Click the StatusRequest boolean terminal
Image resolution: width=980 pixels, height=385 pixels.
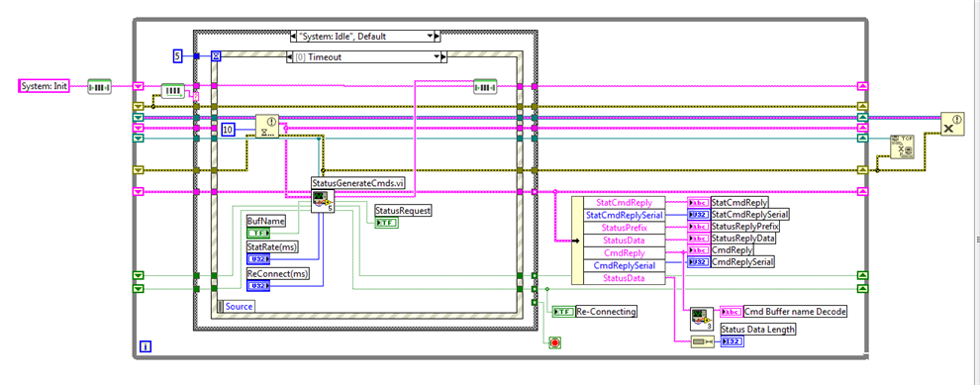click(x=386, y=223)
